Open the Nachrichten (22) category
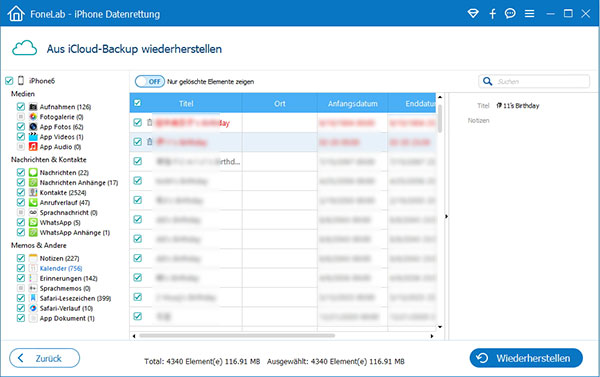This screenshot has width=600, height=377. coord(64,173)
